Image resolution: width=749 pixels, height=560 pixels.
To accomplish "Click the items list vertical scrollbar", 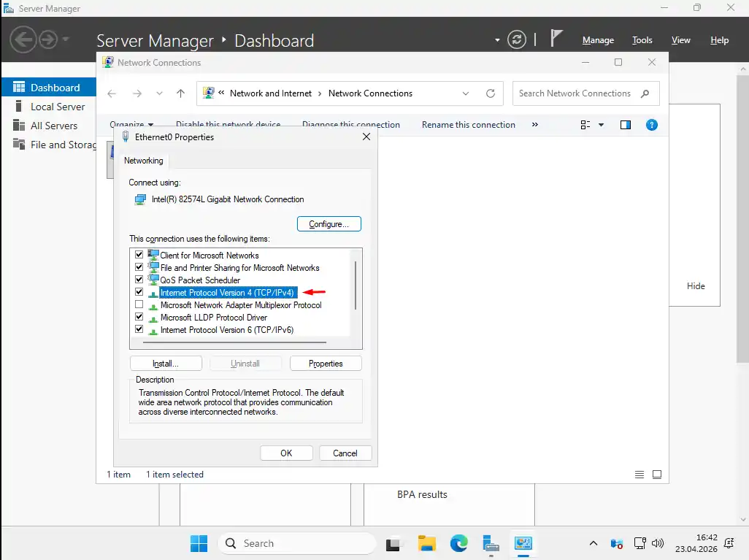I will [355, 285].
